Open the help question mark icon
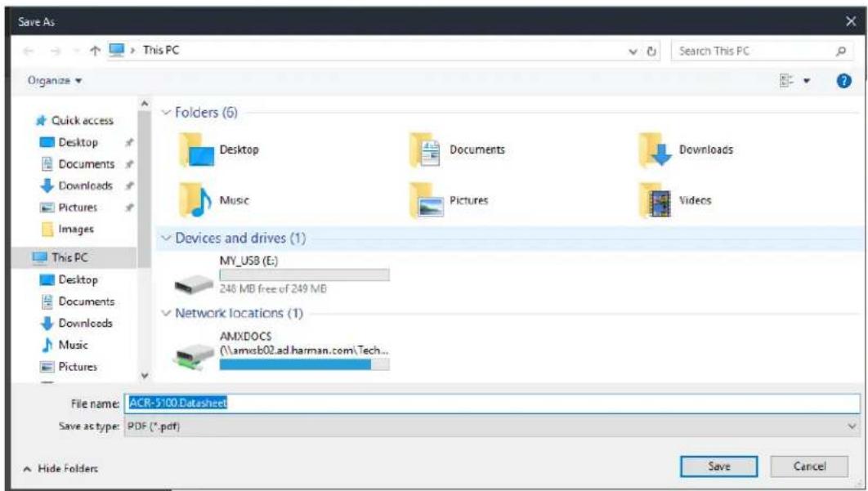The width and height of the screenshot is (868, 491). coord(843,81)
